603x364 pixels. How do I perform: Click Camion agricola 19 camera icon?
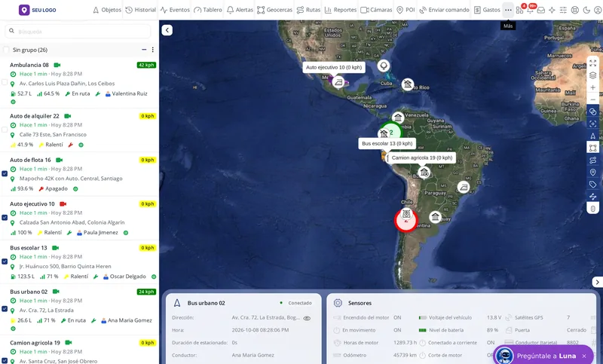pyautogui.click(x=69, y=342)
